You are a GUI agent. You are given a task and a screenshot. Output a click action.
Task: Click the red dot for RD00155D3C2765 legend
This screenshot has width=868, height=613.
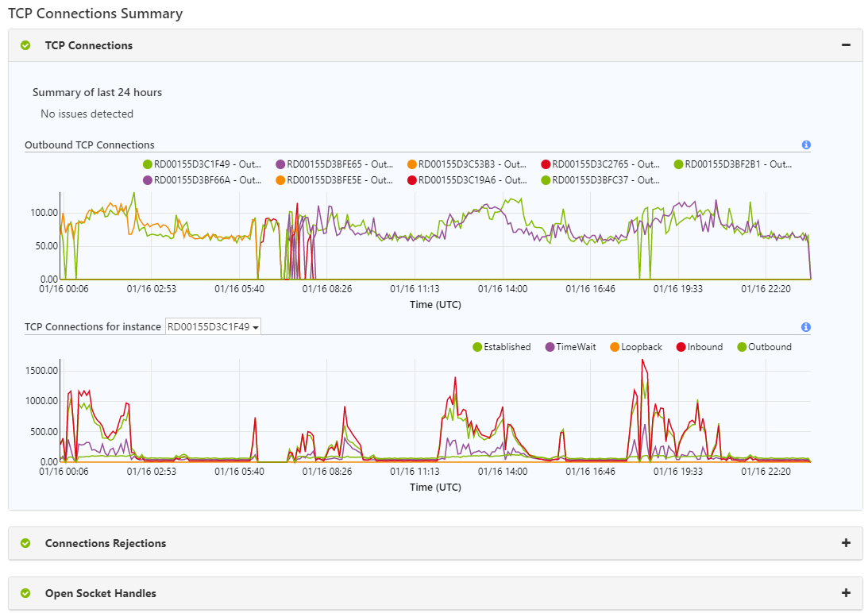546,164
